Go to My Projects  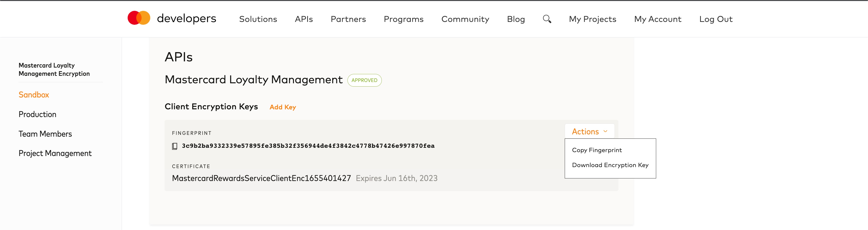[x=592, y=19]
